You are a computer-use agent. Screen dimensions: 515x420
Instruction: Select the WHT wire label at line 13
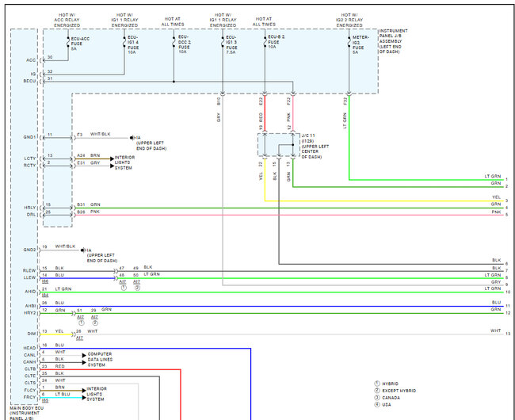(x=496, y=330)
